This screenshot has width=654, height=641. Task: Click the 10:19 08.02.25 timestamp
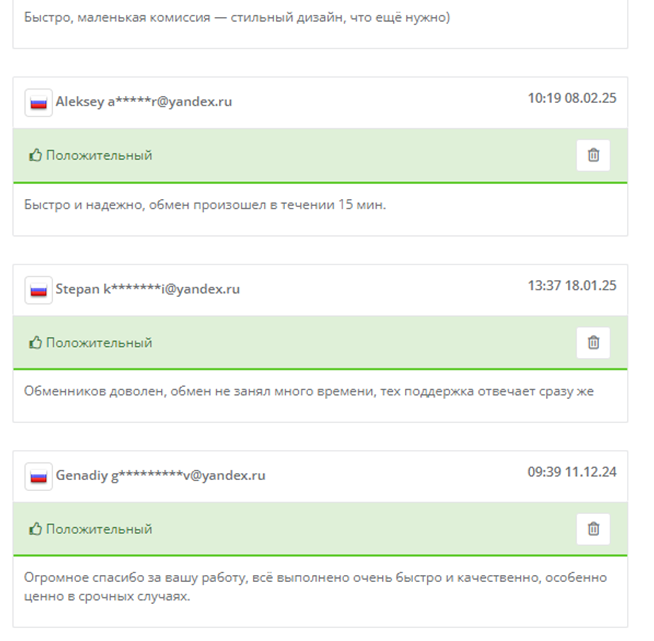(x=572, y=98)
